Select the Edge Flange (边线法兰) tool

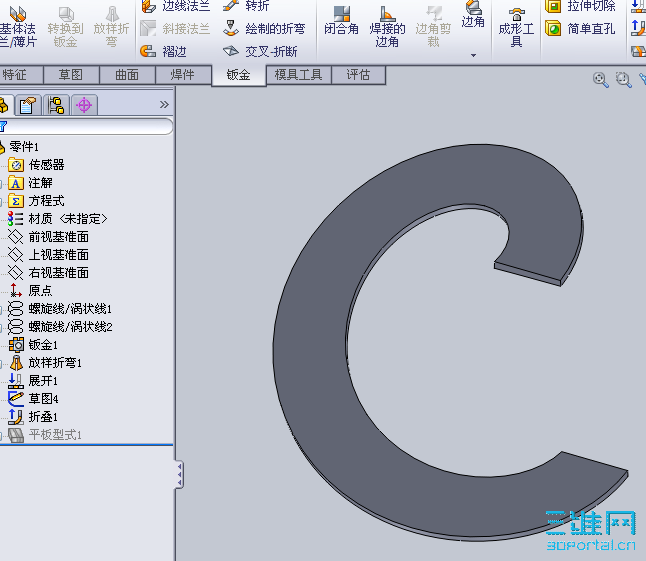[x=176, y=6]
